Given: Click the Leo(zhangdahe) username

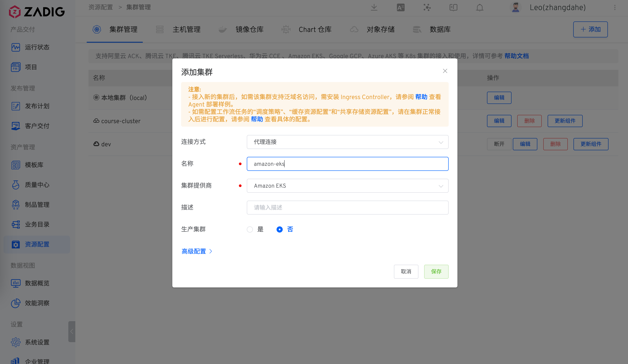Looking at the screenshot, I should pyautogui.click(x=557, y=7).
